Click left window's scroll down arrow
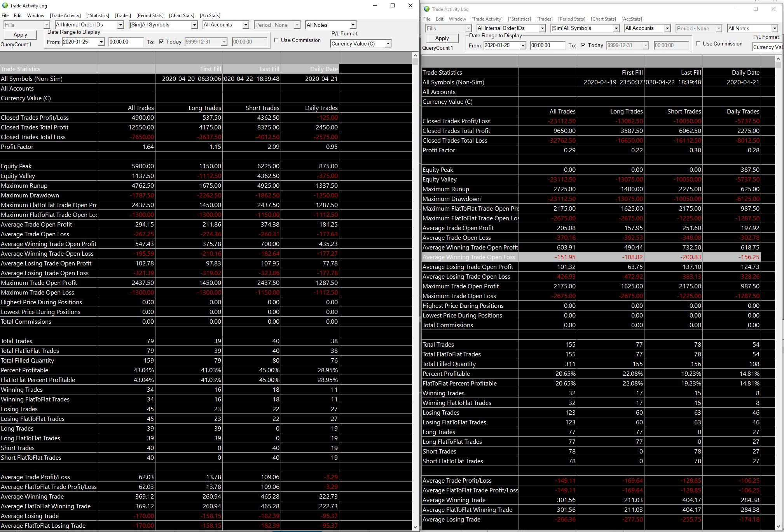The width and height of the screenshot is (784, 532). [x=415, y=527]
